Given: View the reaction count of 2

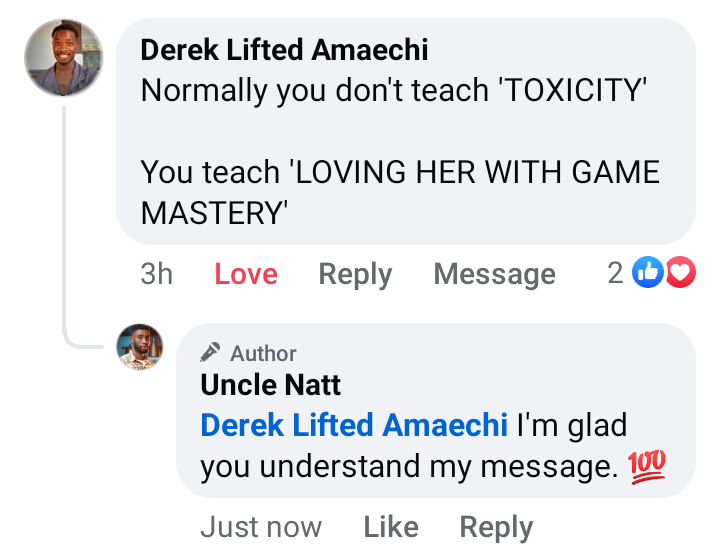Looking at the screenshot, I should [616, 273].
